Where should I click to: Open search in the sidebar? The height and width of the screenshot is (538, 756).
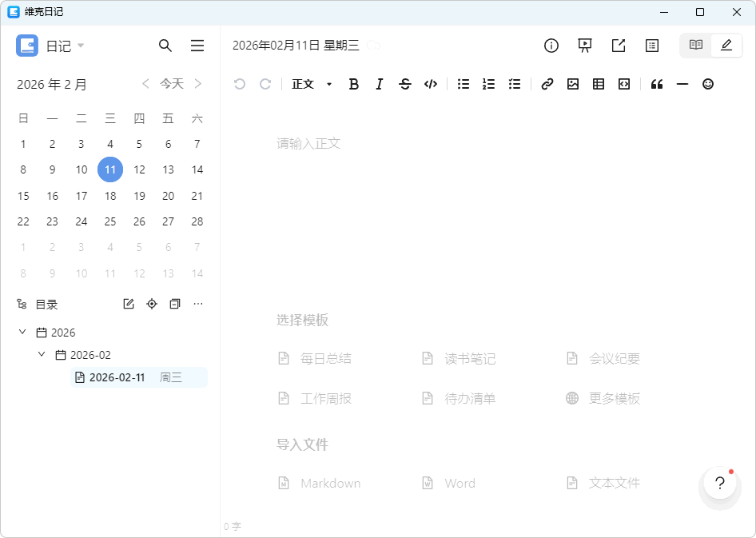165,46
